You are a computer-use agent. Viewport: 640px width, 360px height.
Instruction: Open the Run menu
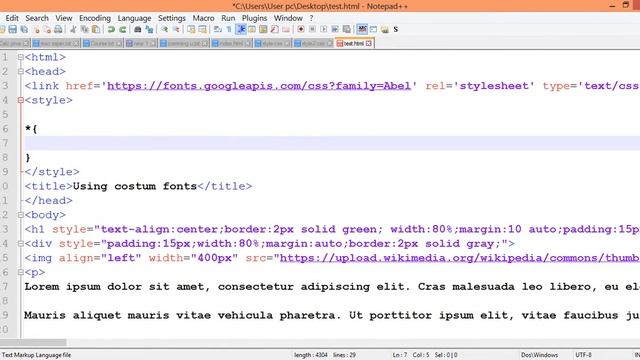coord(228,18)
